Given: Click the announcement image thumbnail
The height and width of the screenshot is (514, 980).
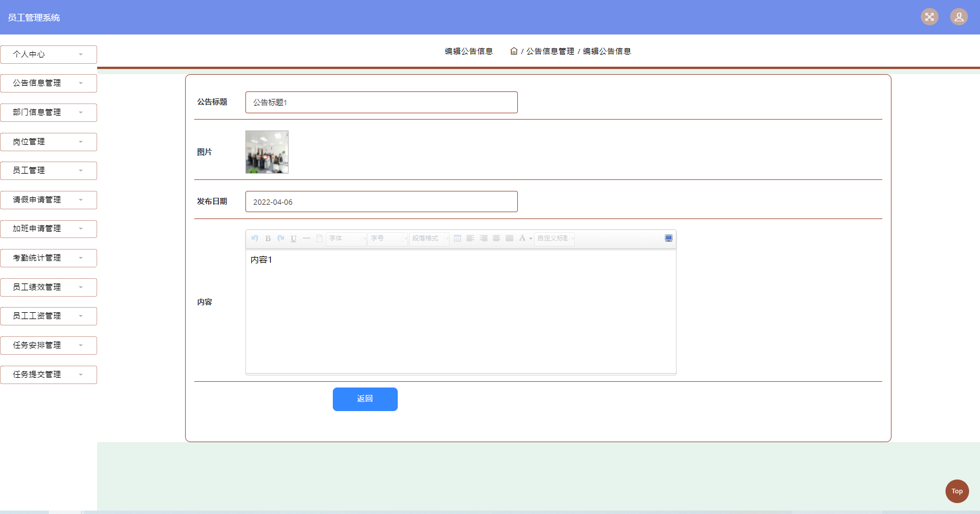Looking at the screenshot, I should tap(267, 152).
